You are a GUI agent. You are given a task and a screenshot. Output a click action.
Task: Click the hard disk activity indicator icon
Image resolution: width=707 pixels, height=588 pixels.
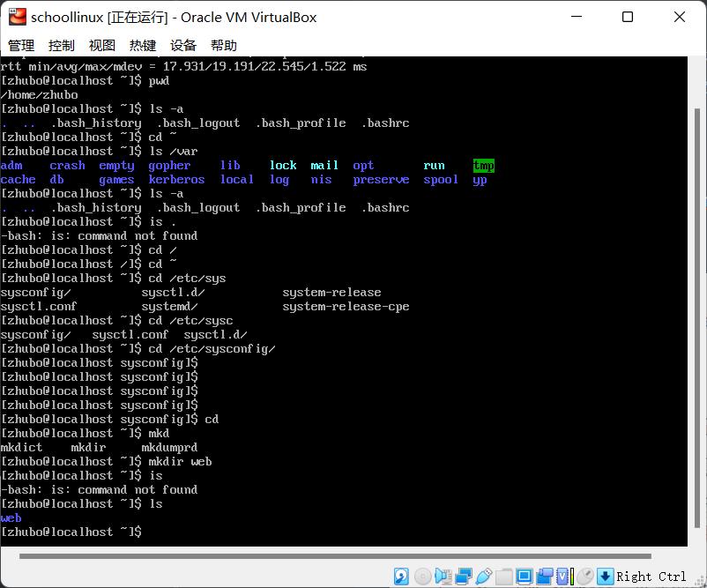coord(401,577)
